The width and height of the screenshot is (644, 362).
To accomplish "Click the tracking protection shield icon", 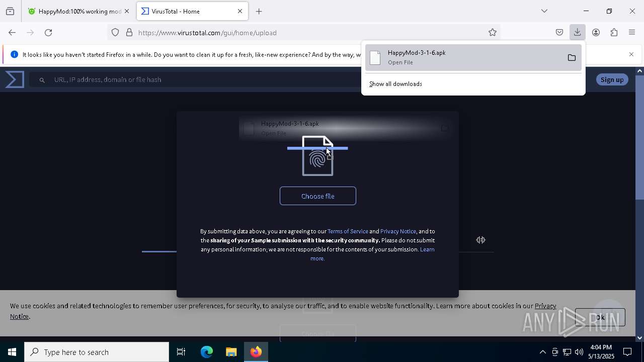I will [x=115, y=33].
